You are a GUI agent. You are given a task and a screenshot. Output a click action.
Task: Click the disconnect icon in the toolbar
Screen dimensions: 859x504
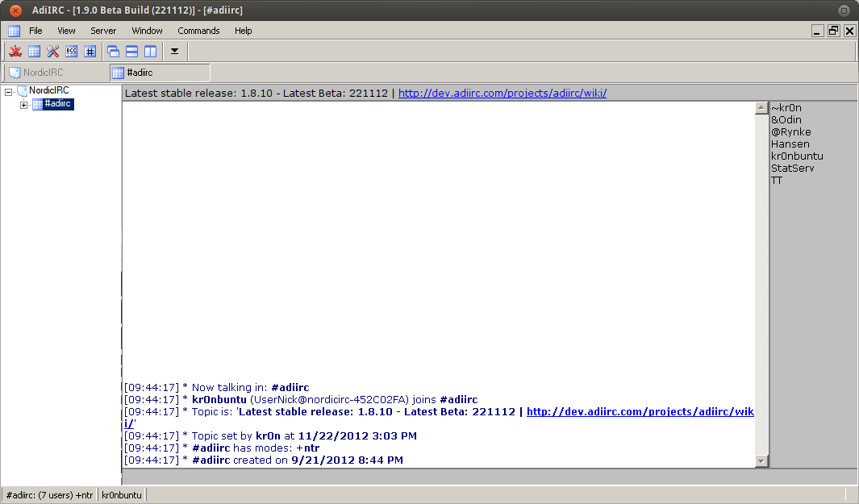[15, 52]
